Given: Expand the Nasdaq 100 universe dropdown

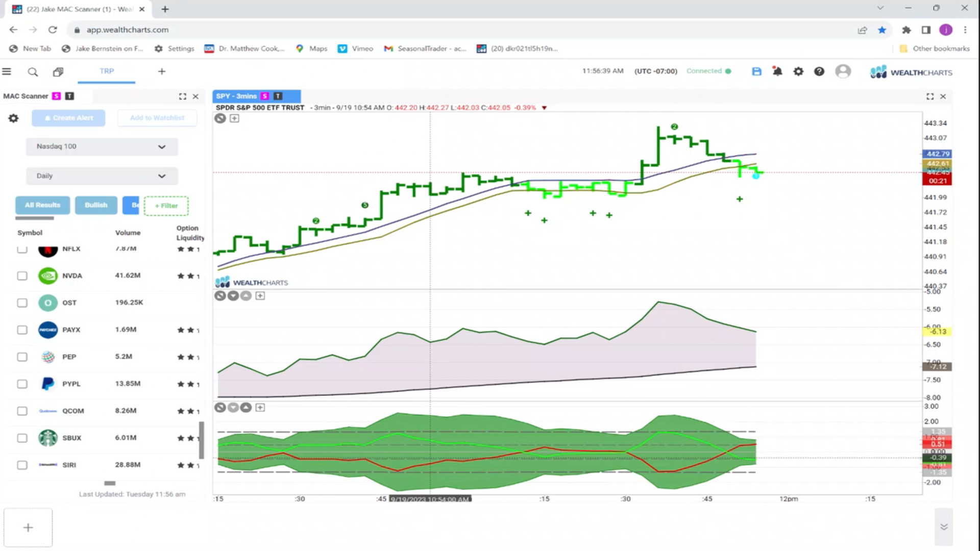Looking at the screenshot, I should (x=102, y=147).
